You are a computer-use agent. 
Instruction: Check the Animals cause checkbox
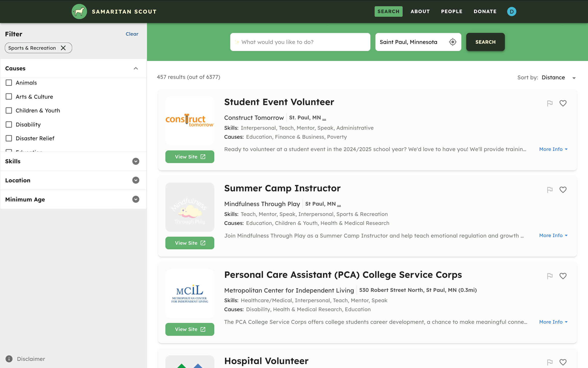(9, 83)
